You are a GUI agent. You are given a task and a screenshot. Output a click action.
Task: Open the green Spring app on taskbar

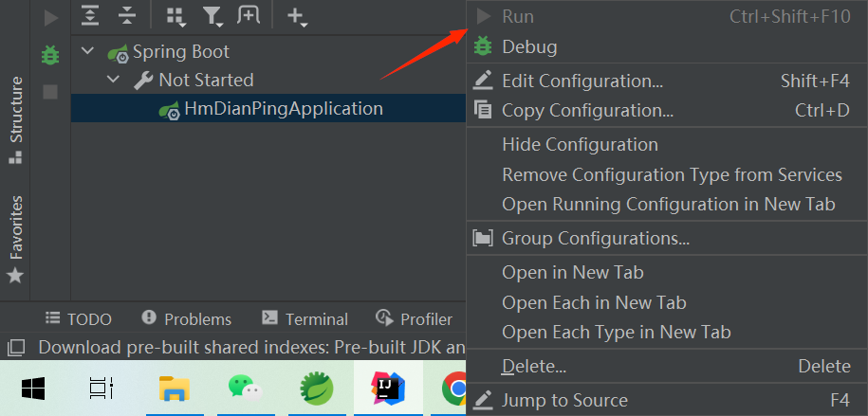click(x=317, y=388)
